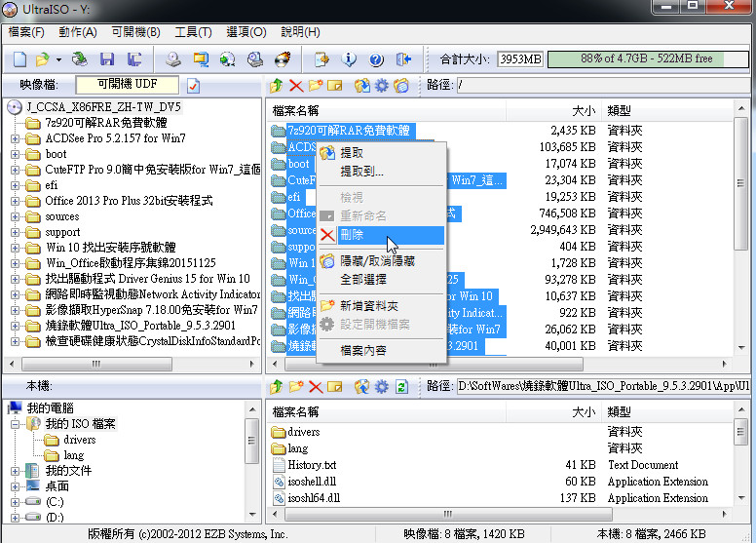Open the 說明(H) menu
The image size is (756, 543).
point(300,32)
